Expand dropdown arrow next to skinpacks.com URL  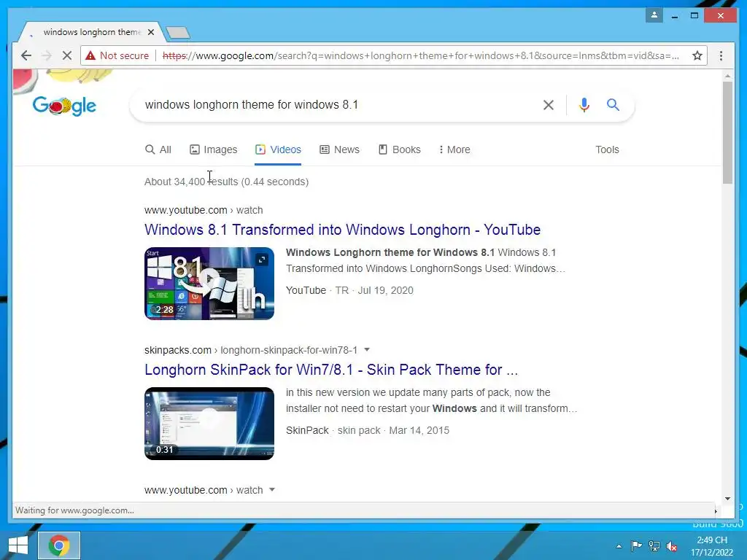point(367,349)
